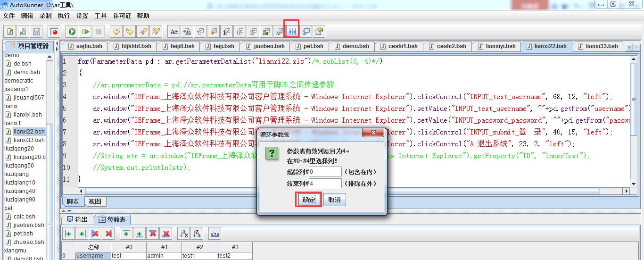Screen dimensions: 644x260
Task: Open the 执行 menu
Action: [x=64, y=16]
